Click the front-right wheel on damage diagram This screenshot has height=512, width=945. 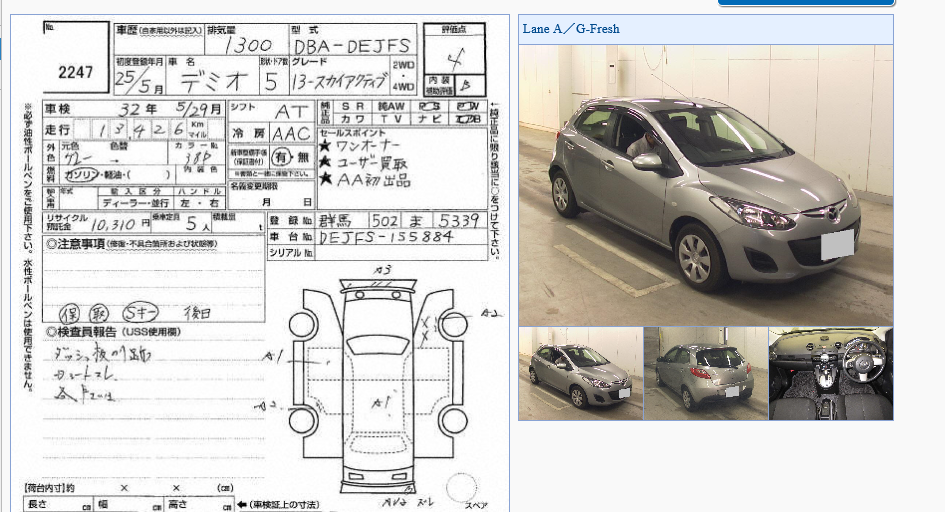click(453, 325)
